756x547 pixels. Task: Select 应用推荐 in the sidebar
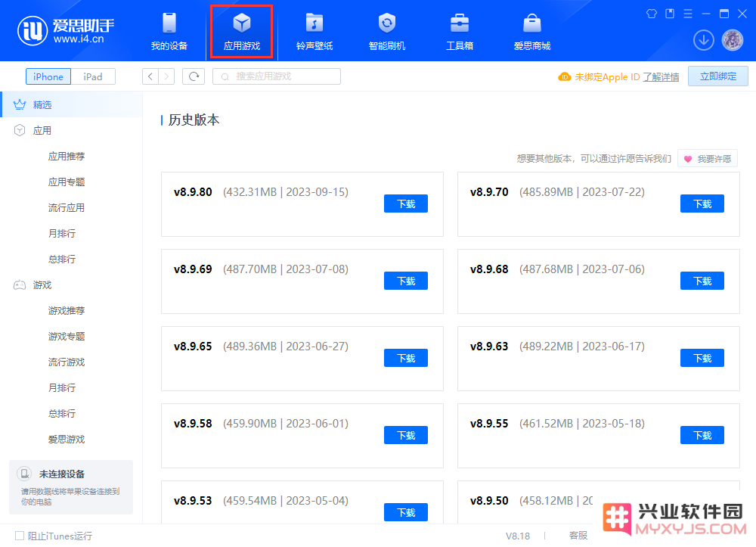coord(67,156)
